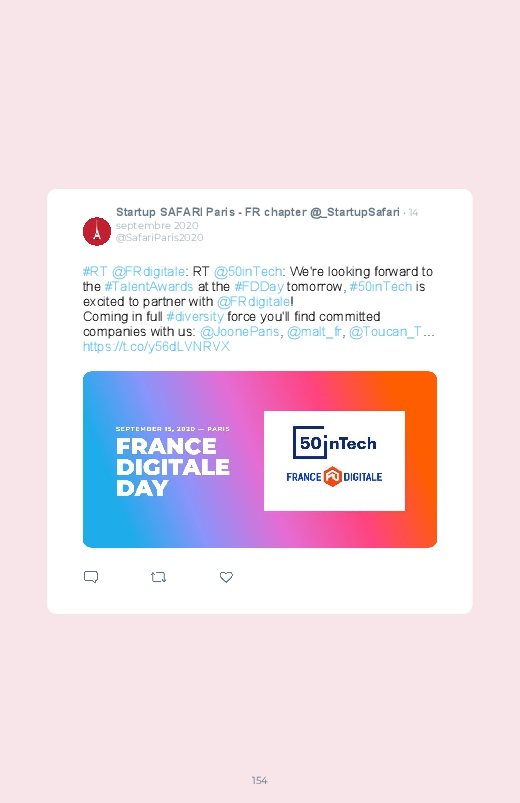The image size is (520, 803).
Task: Open the @malt_fr mention
Action: click(314, 332)
